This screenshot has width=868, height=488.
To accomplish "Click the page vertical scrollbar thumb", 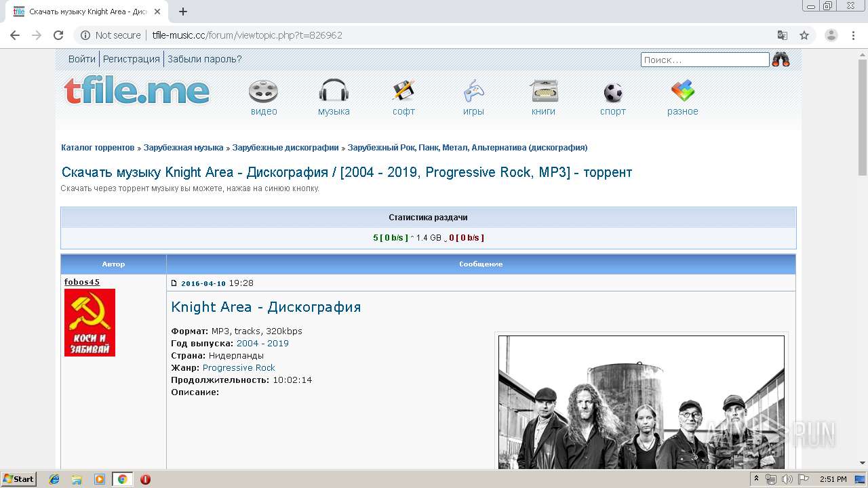I will [x=863, y=117].
